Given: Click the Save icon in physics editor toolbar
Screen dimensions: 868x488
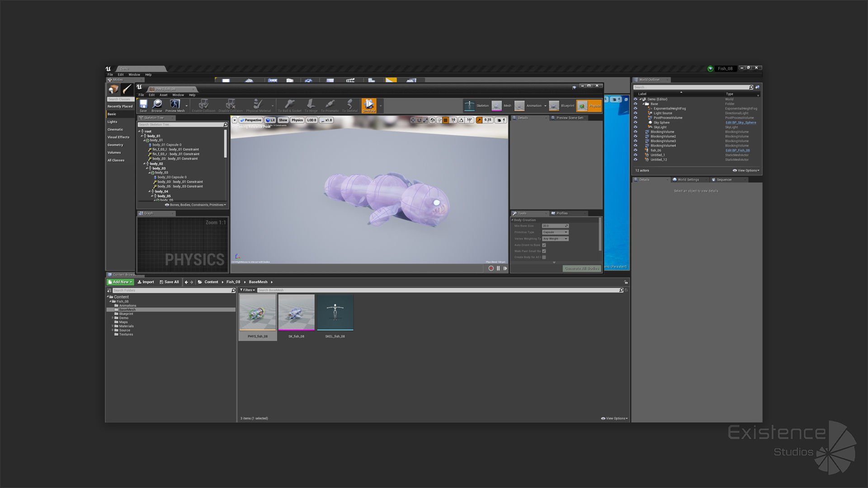Looking at the screenshot, I should pos(143,104).
